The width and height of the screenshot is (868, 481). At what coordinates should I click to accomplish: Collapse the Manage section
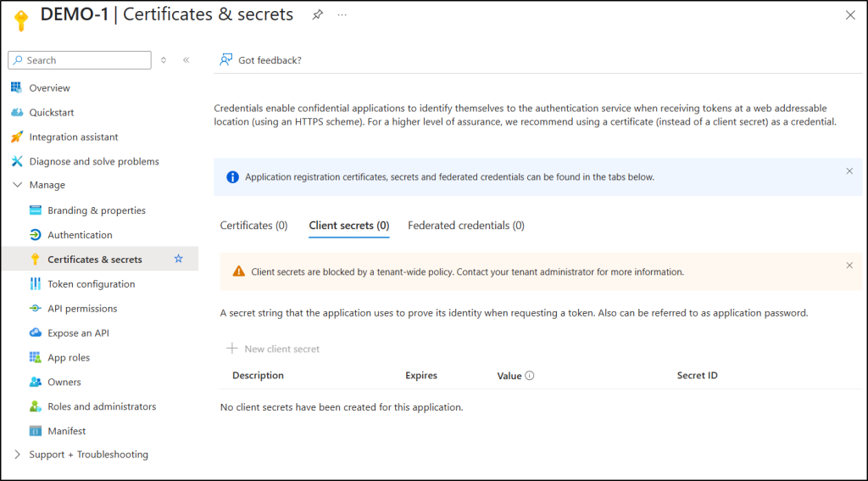17,185
